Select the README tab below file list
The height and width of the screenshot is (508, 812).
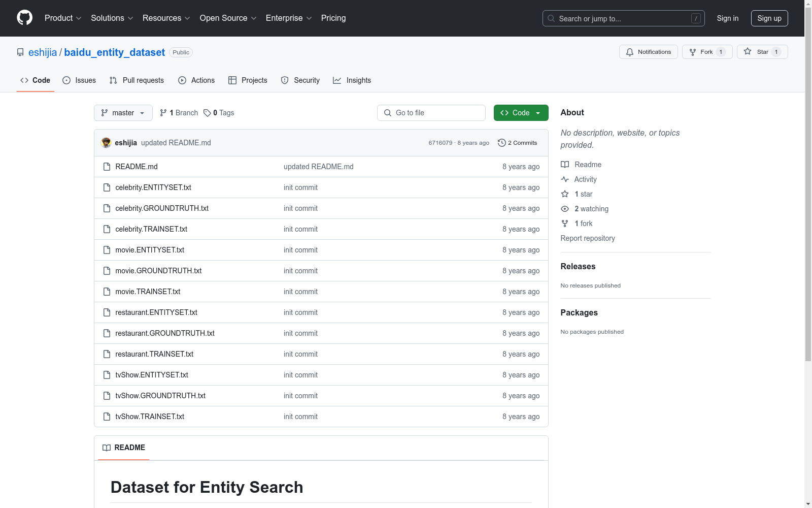[x=124, y=448]
